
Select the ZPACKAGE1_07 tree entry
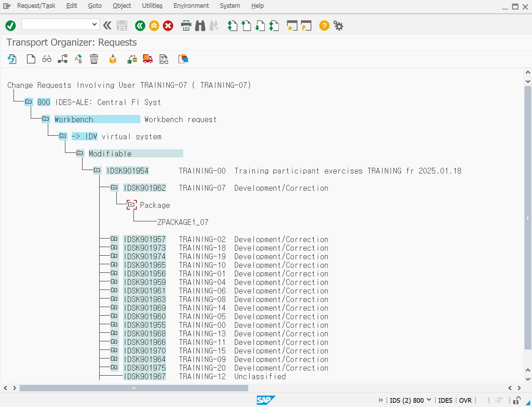tap(183, 222)
